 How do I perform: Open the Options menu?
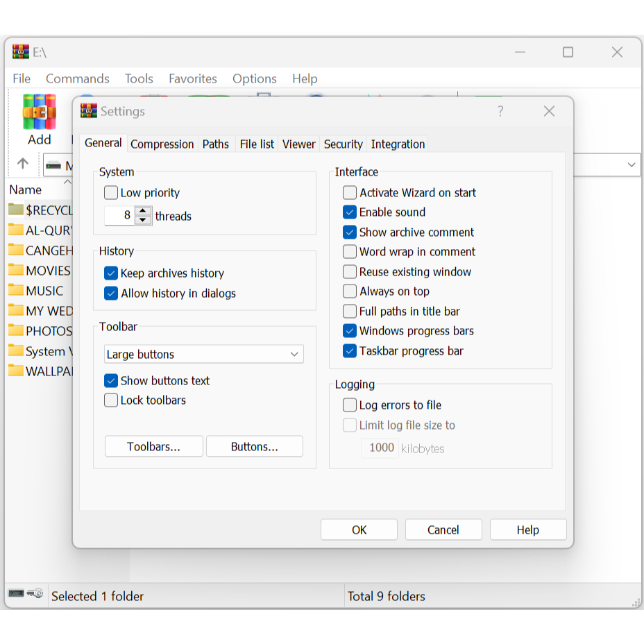254,78
